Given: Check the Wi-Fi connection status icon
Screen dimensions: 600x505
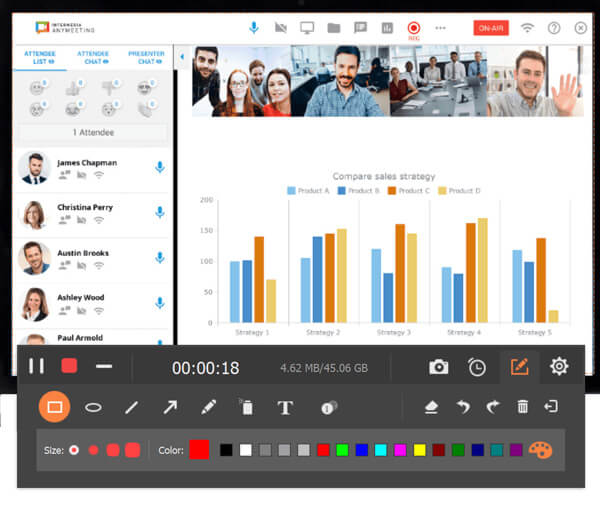Looking at the screenshot, I should [x=527, y=28].
